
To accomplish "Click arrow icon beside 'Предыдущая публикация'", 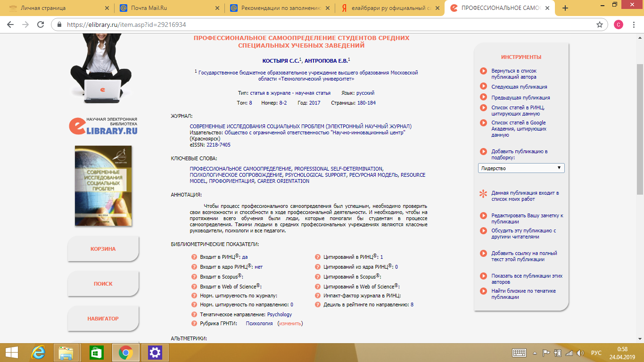I will [x=483, y=97].
